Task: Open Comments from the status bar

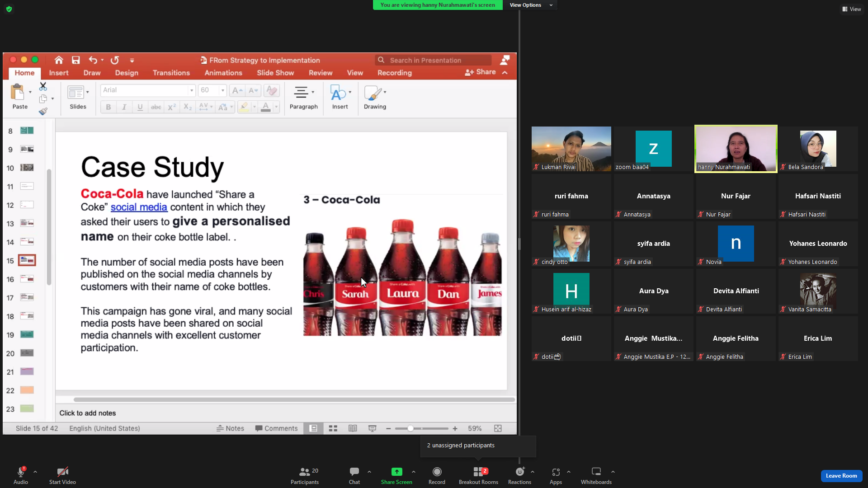Action: pyautogui.click(x=276, y=428)
